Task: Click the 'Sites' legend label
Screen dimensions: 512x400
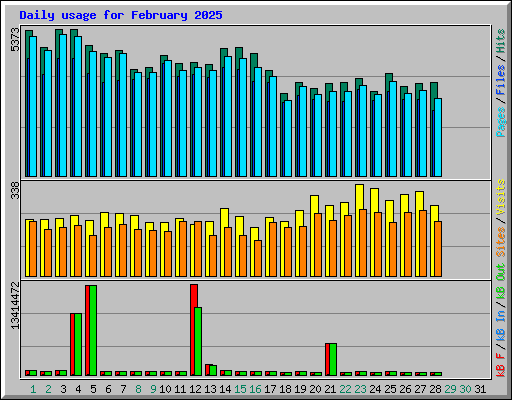Action: 501,242
